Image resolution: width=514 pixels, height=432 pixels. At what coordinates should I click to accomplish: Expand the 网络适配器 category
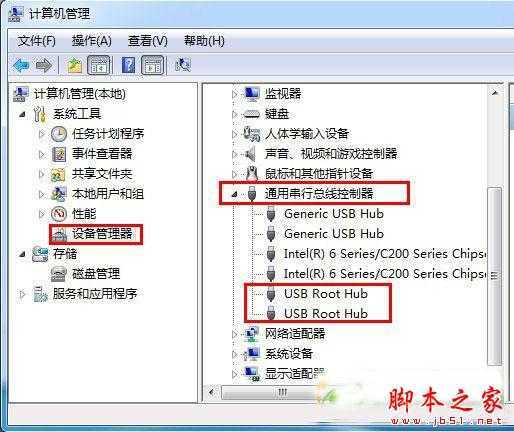pyautogui.click(x=234, y=334)
